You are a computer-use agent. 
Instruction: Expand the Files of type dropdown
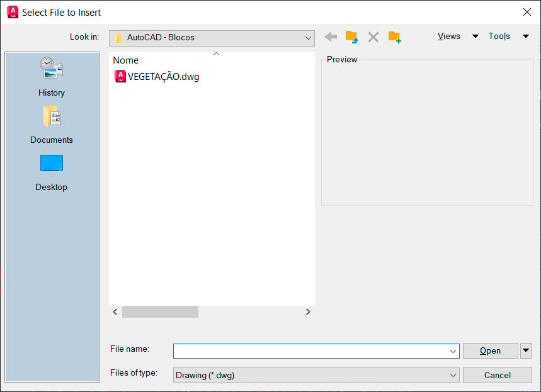[x=453, y=375]
